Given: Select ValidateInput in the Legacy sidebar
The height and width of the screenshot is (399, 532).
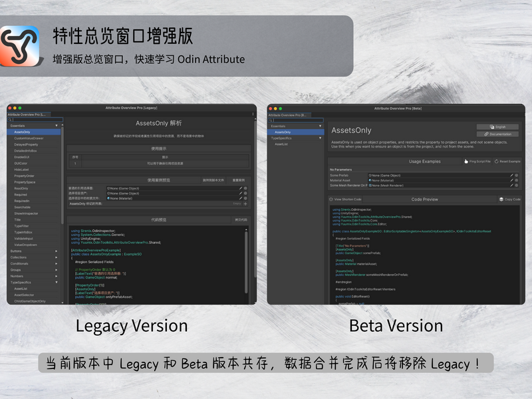Looking at the screenshot, I should pyautogui.click(x=34, y=239).
